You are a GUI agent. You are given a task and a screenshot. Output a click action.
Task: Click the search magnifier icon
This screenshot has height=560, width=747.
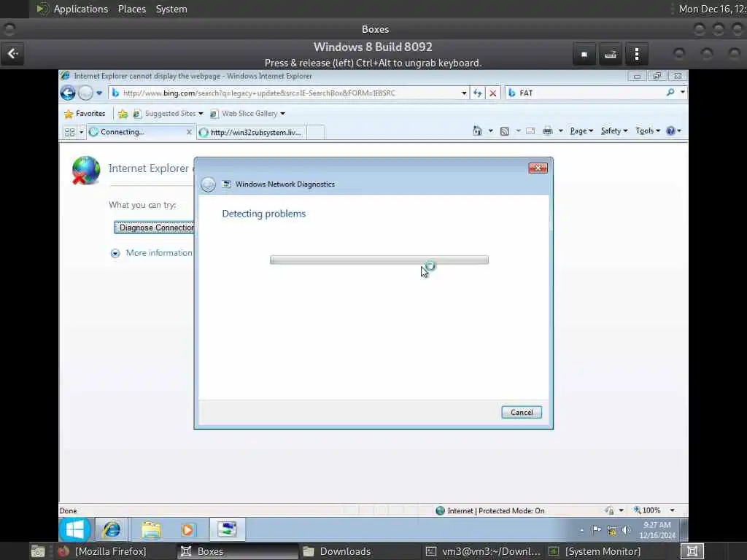pyautogui.click(x=671, y=93)
